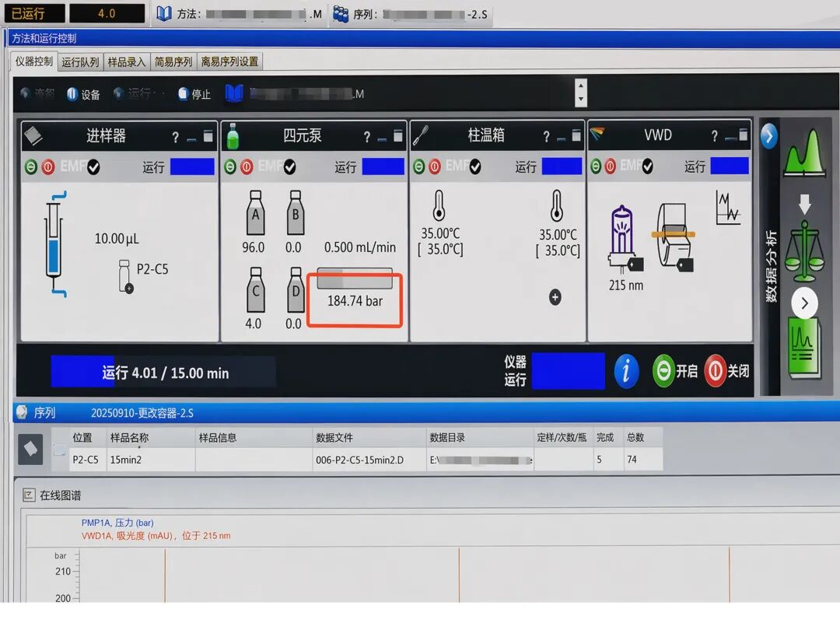Click the run time progress bar

[x=163, y=372]
